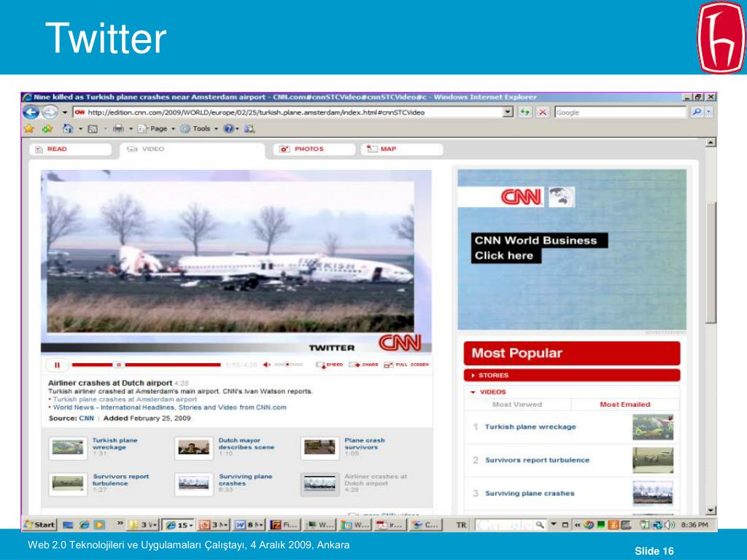The height and width of the screenshot is (560, 747).
Task: Click the Embed icon under video
Action: click(329, 365)
